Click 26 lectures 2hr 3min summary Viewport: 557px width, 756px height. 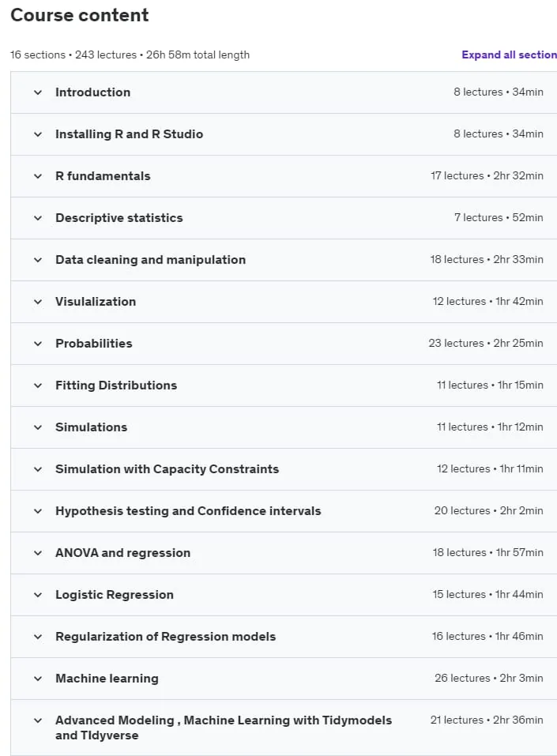coord(488,679)
